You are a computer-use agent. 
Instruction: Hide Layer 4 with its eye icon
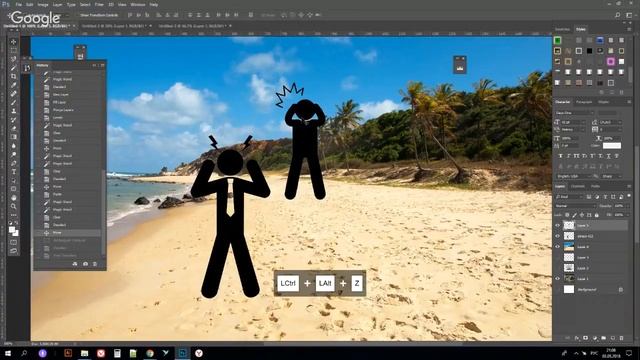coord(558,247)
